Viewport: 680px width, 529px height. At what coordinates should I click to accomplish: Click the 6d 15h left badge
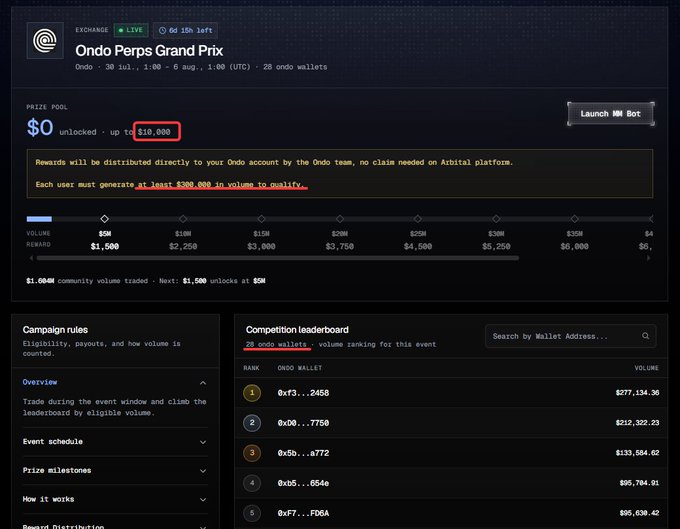coord(186,30)
